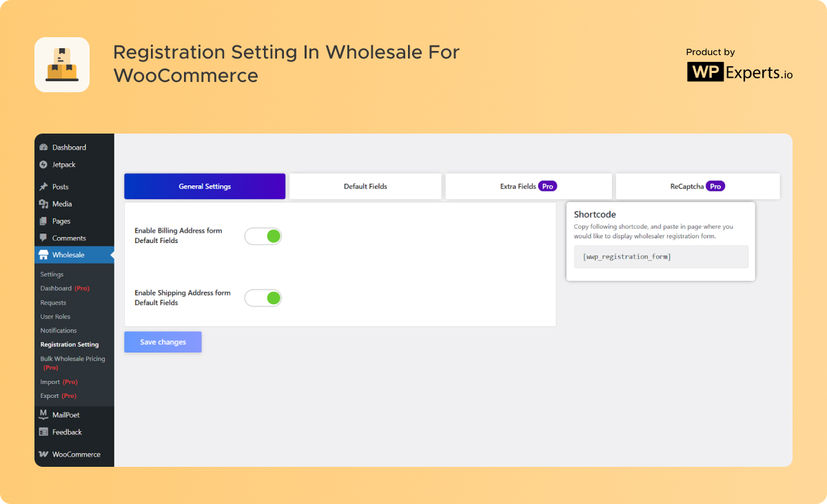Click the Save changes button

pos(163,342)
